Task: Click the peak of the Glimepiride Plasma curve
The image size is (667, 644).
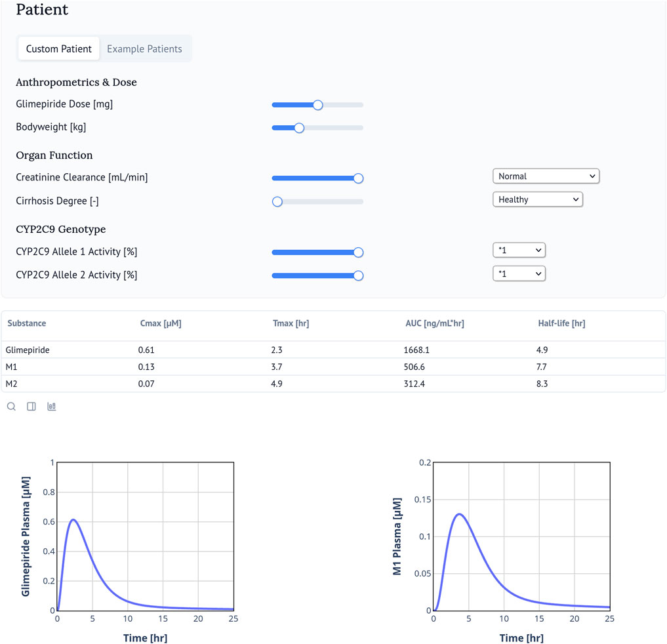Action: (73, 520)
